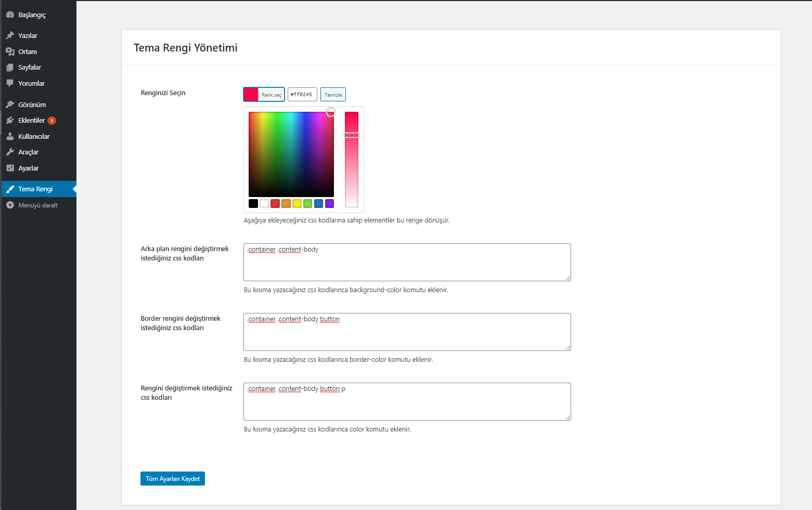Viewport: 812px width, 510px height.
Task: Click the Görünüm paintbrush icon
Action: pyautogui.click(x=10, y=104)
